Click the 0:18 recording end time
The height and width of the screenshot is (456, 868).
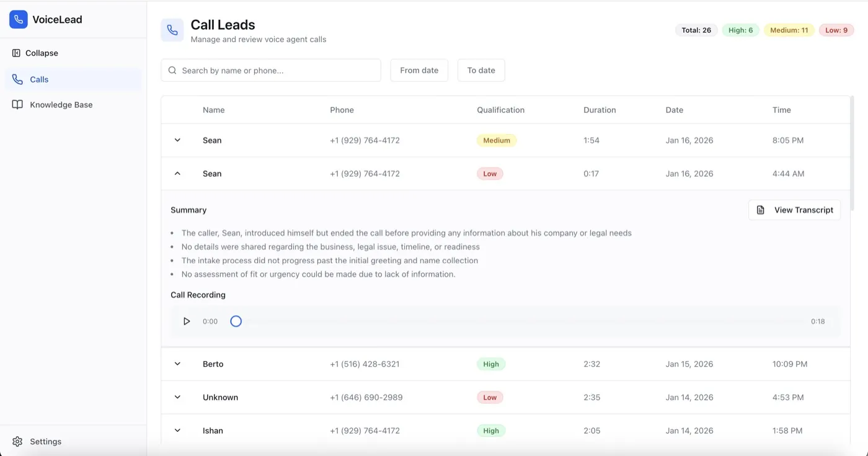coord(818,321)
